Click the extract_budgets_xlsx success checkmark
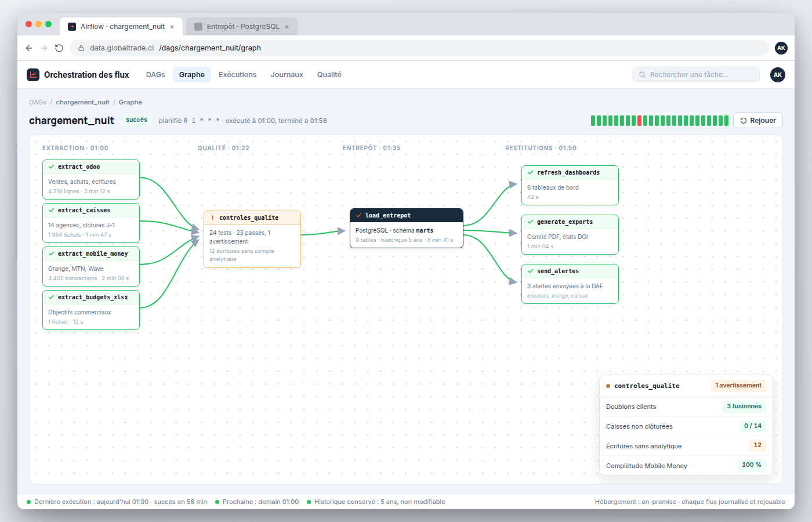Viewport: 812px width, 522px height. click(51, 298)
